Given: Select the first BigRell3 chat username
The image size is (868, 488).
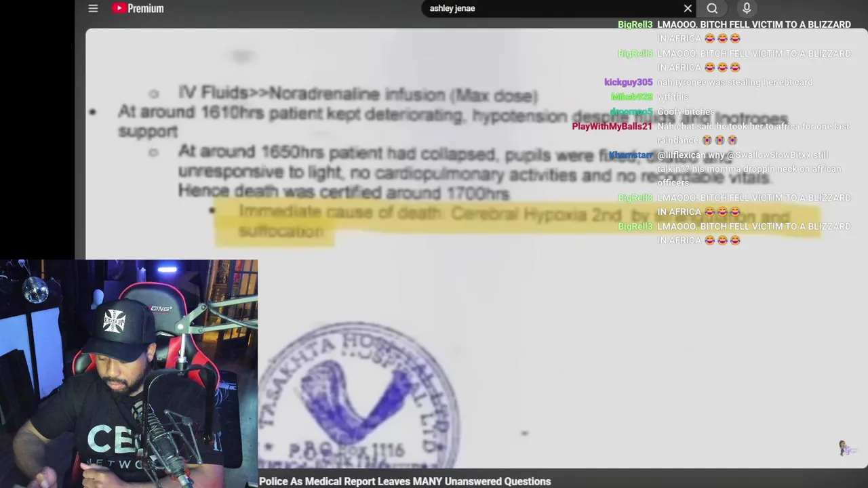Looking at the screenshot, I should 635,24.
